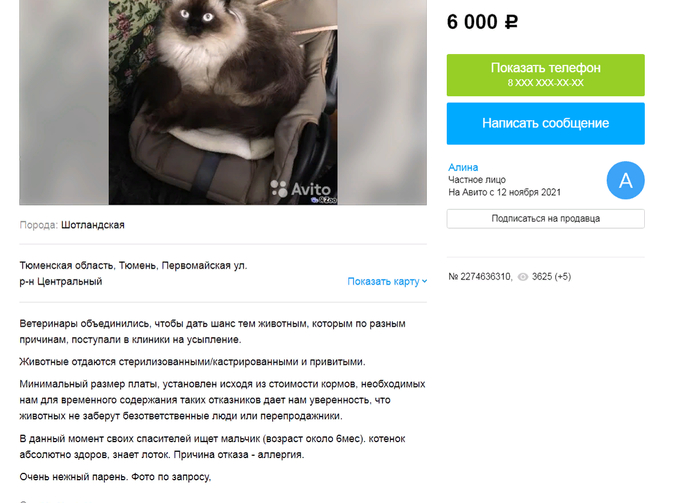Click blurred area right of cat photo

pos(382,102)
